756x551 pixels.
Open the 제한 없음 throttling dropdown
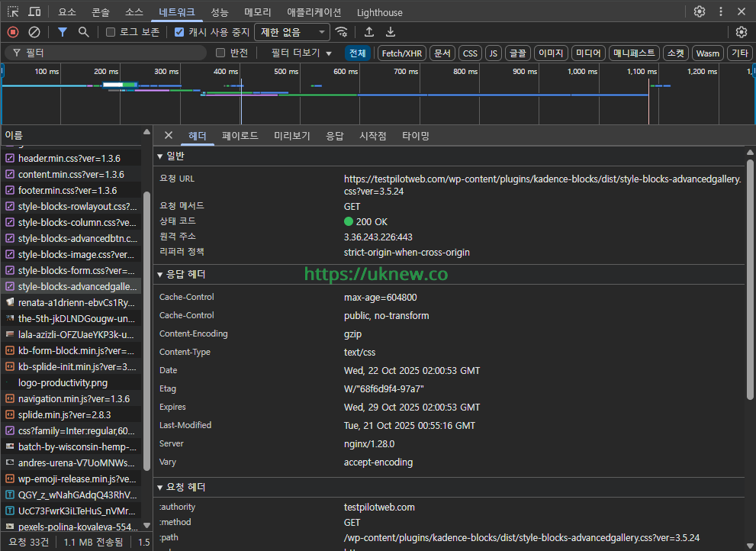[x=293, y=32]
